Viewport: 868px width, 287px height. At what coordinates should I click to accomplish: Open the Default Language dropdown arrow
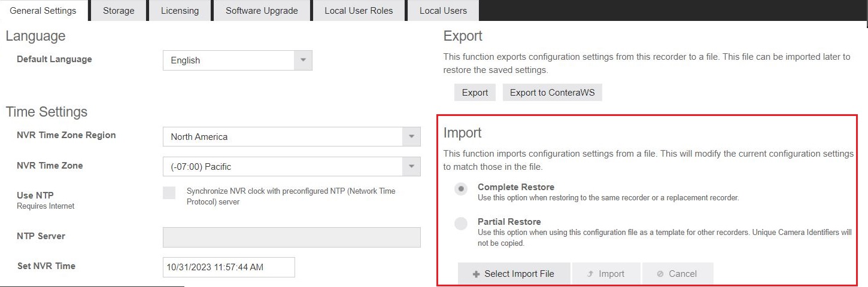(303, 60)
